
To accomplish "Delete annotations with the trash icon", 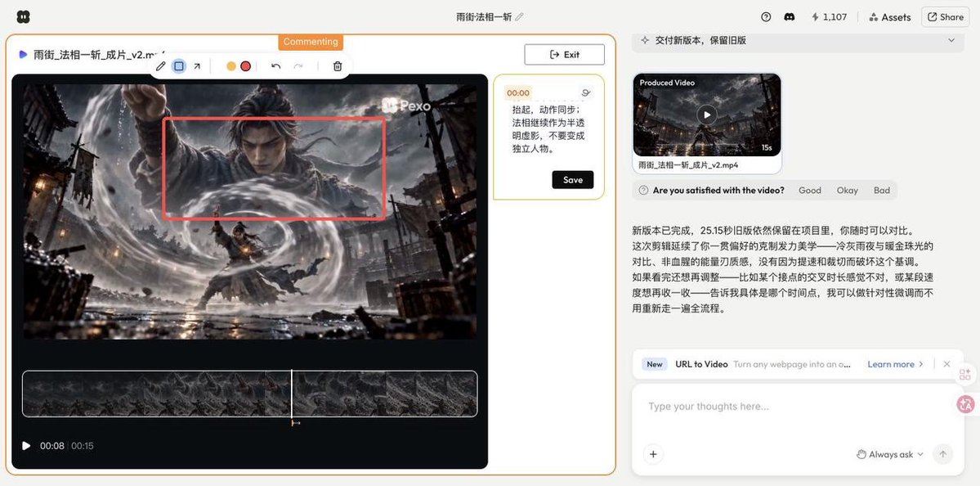I will pyautogui.click(x=338, y=66).
